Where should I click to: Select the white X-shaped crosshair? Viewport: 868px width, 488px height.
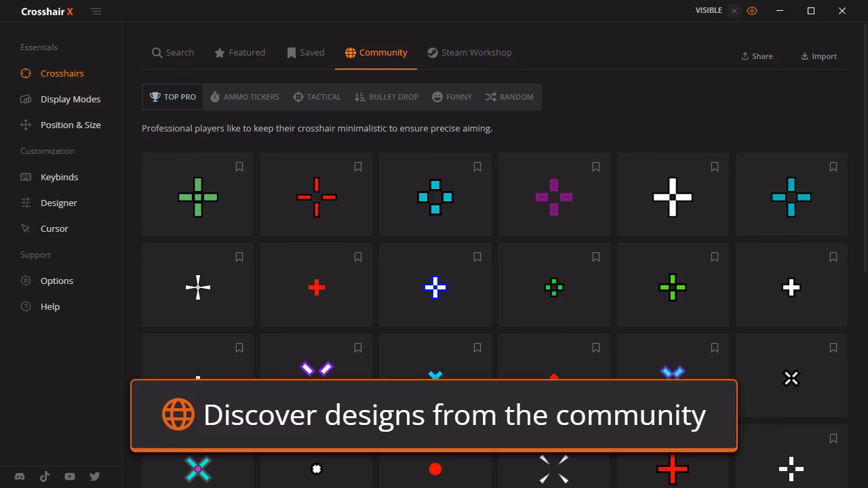[791, 378]
